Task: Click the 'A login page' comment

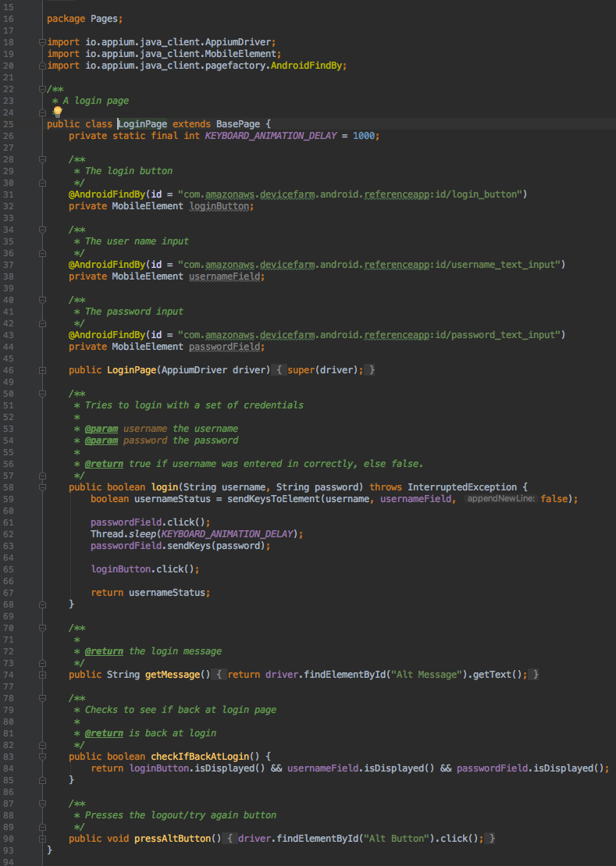Action: [95, 101]
